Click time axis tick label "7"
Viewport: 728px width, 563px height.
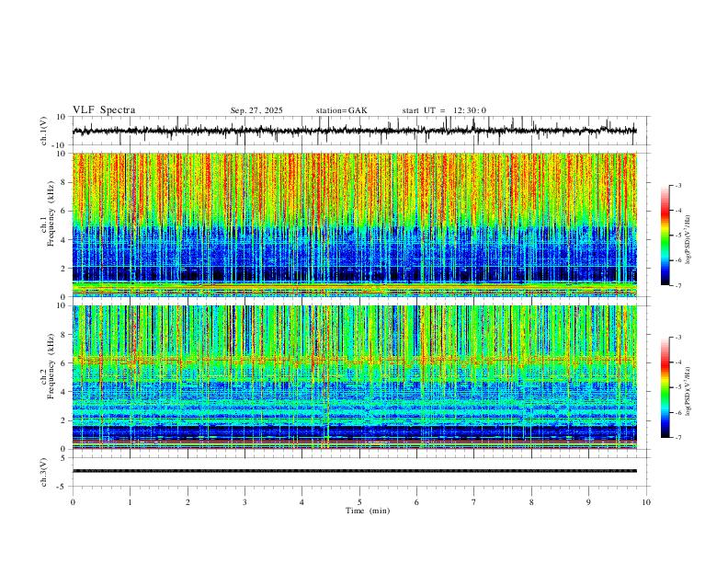pos(474,502)
